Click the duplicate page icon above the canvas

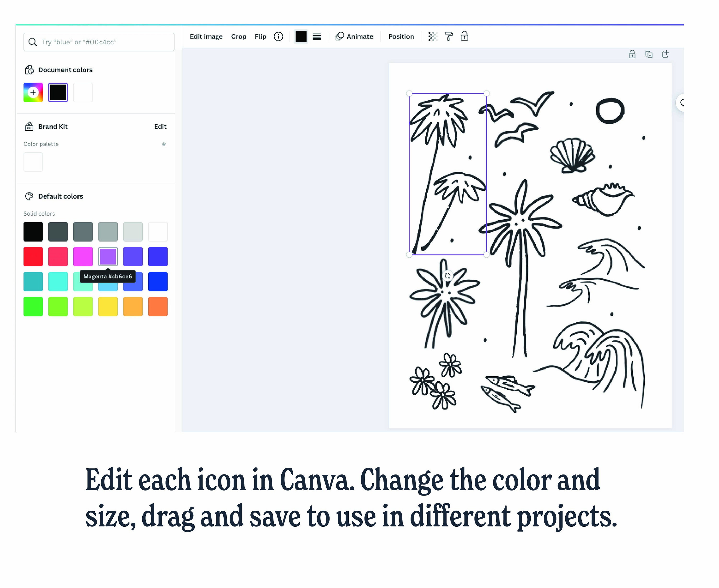pyautogui.click(x=649, y=54)
